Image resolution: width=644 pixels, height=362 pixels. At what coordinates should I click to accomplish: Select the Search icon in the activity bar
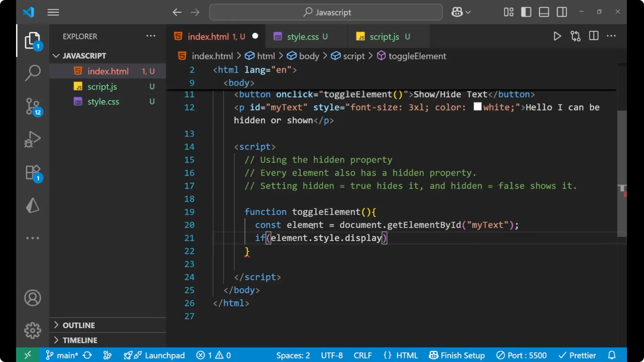[33, 72]
